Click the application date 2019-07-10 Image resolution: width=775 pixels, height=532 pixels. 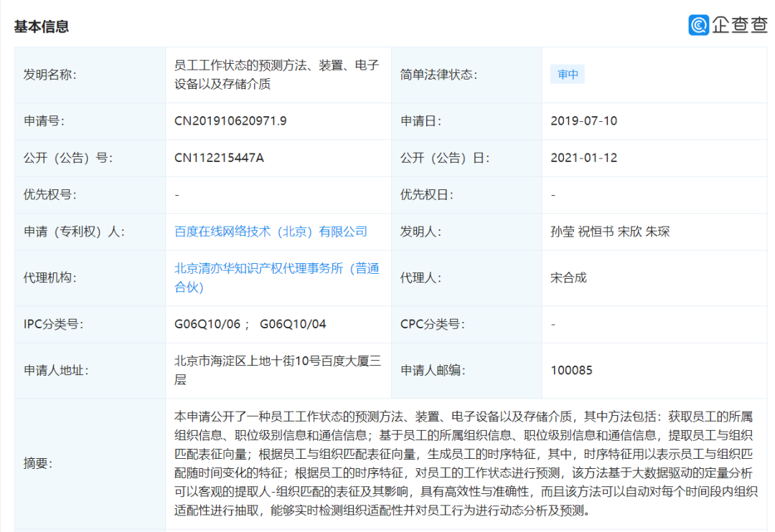point(583,120)
